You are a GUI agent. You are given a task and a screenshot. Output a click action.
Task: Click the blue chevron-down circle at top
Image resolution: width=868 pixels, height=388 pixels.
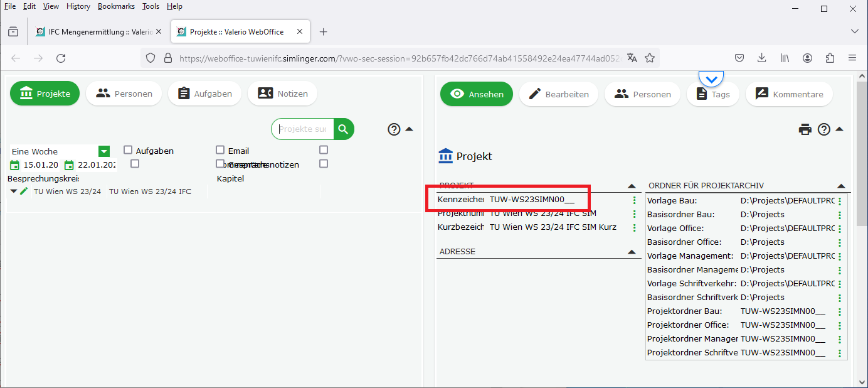pyautogui.click(x=711, y=79)
